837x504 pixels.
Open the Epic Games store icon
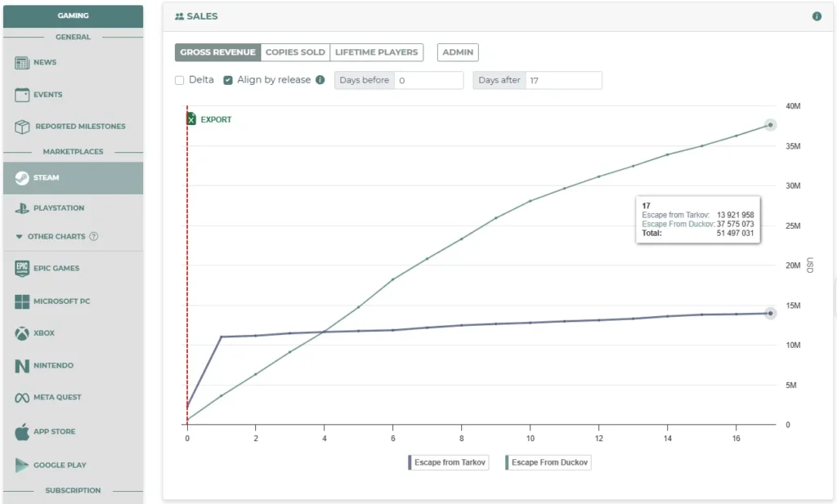(22, 269)
